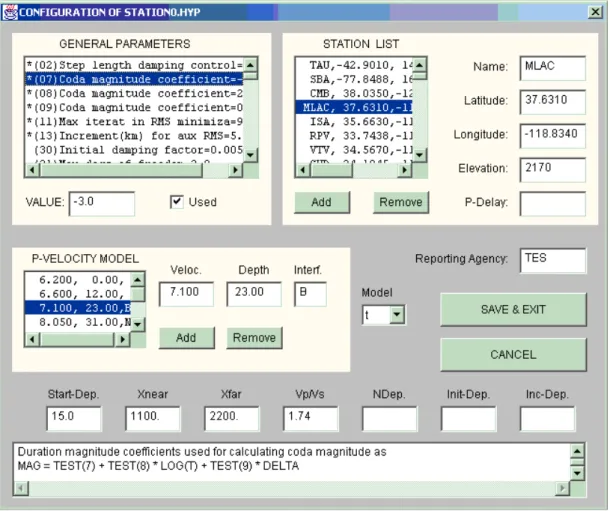Select parameter (09) Coda magnitude coefficient
This screenshot has width=610, height=511.
(x=134, y=108)
